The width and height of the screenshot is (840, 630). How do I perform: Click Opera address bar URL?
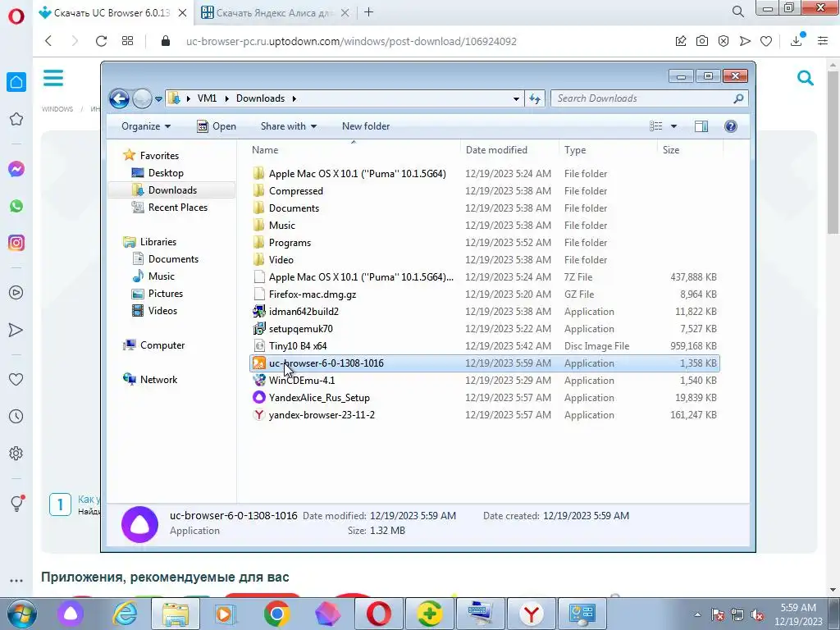(x=351, y=41)
